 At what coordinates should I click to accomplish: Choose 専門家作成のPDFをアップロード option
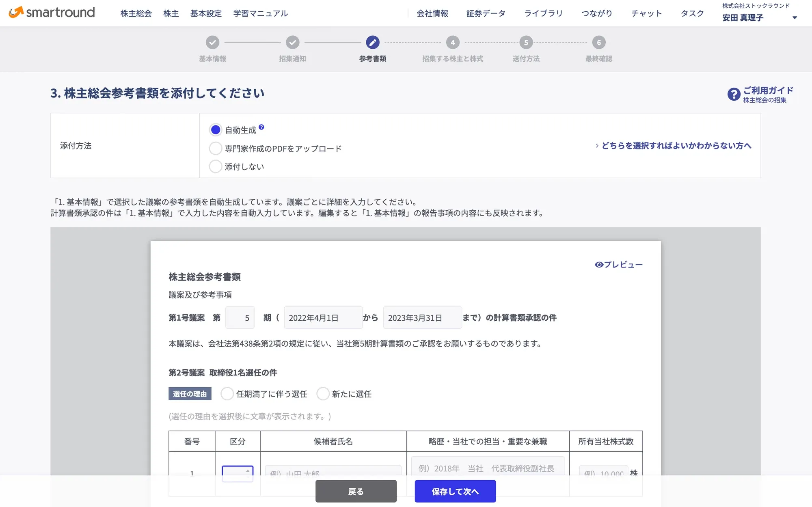tap(216, 148)
